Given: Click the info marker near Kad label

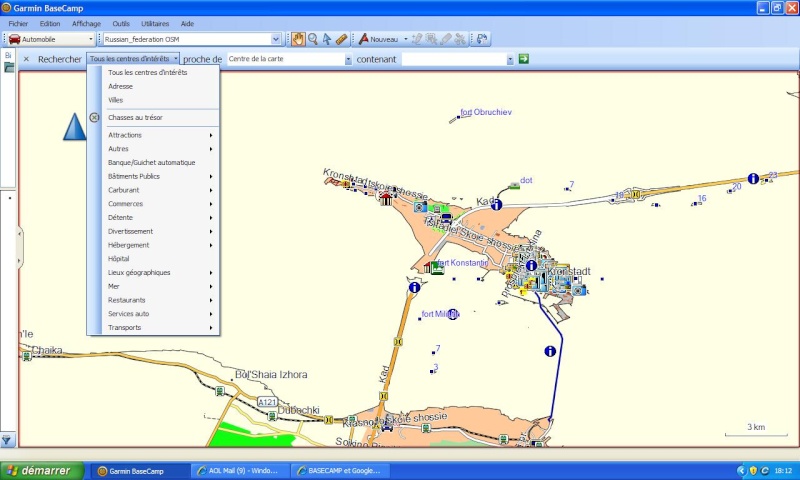Looking at the screenshot, I should pos(496,205).
